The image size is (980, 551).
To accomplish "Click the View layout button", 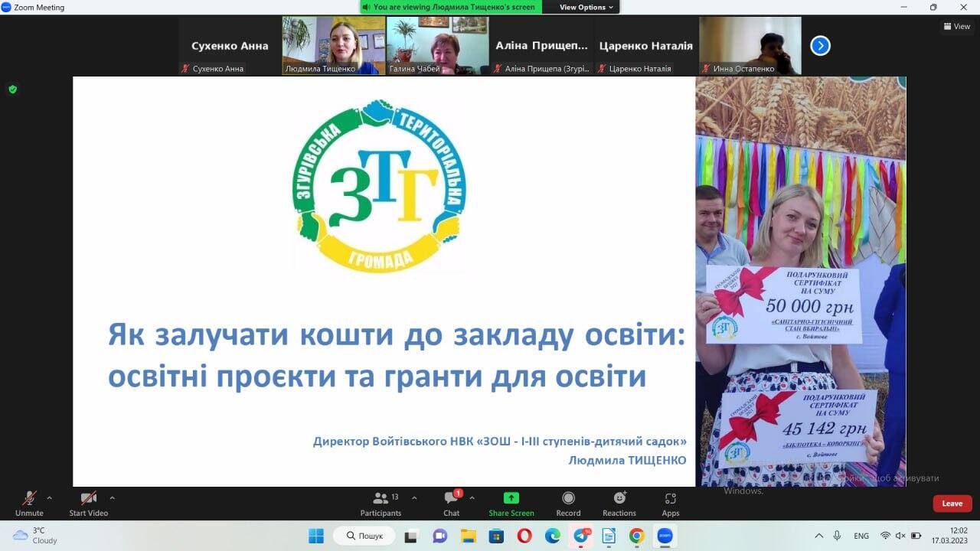I will (x=957, y=26).
